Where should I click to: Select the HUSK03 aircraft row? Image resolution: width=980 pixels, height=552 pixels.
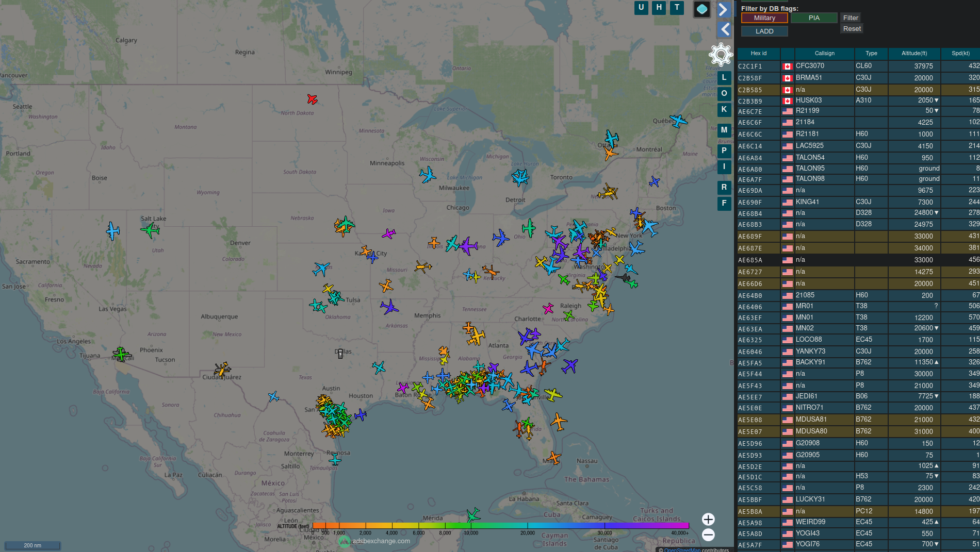pos(858,101)
